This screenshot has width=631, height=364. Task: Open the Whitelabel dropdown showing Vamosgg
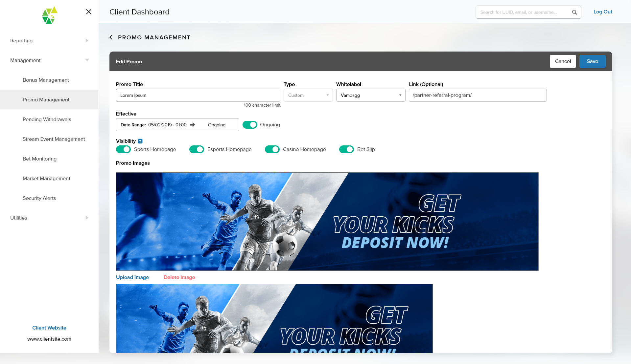pos(371,95)
